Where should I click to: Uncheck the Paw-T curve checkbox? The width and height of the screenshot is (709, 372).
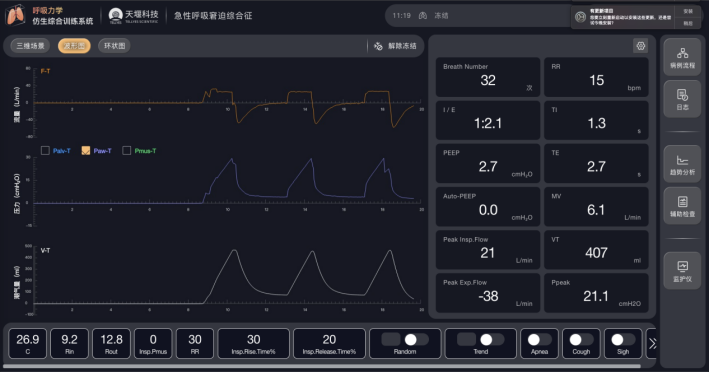click(85, 151)
